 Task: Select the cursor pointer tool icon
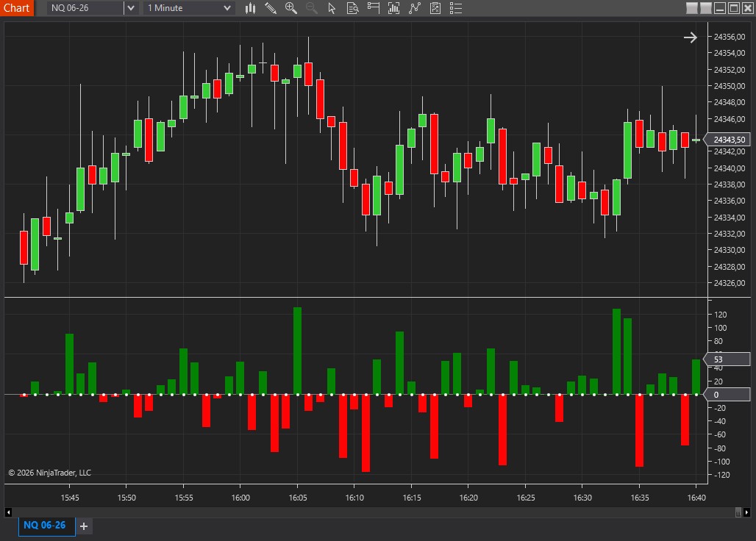tap(332, 8)
